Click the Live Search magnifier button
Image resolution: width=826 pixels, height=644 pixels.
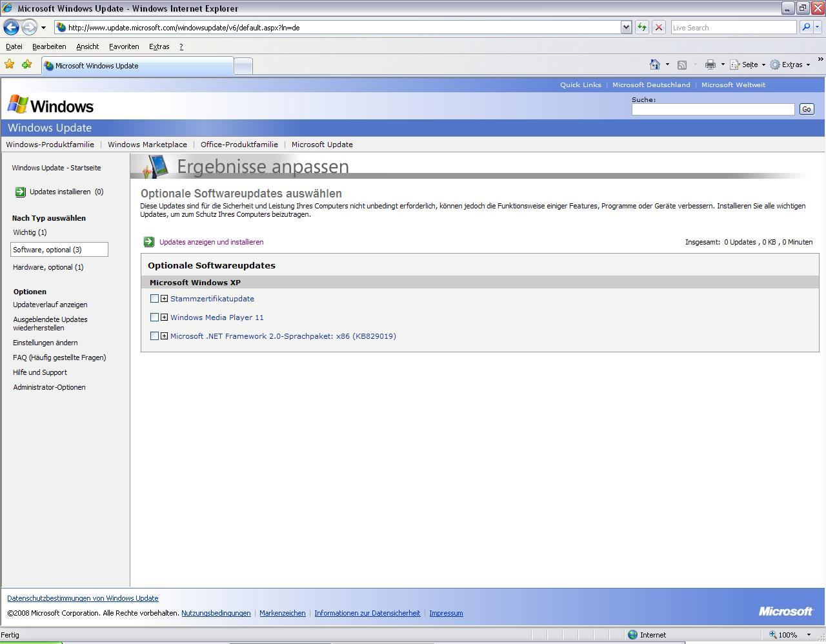[x=805, y=27]
